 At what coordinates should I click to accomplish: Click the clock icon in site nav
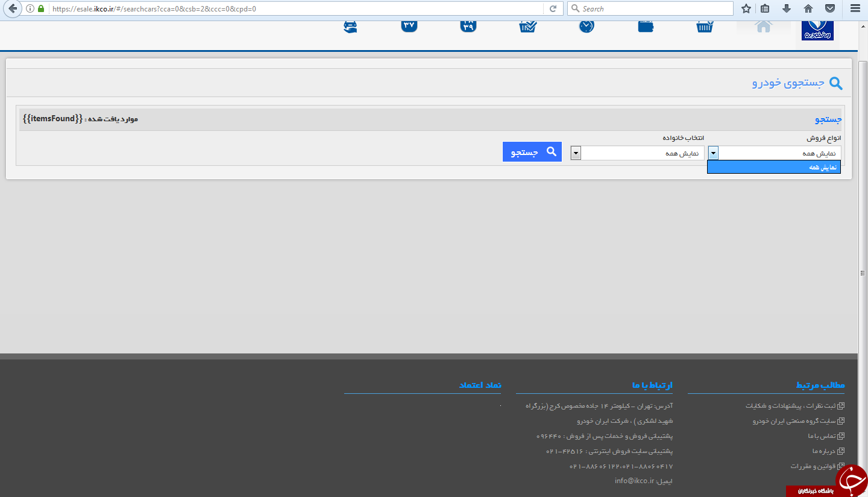click(587, 27)
